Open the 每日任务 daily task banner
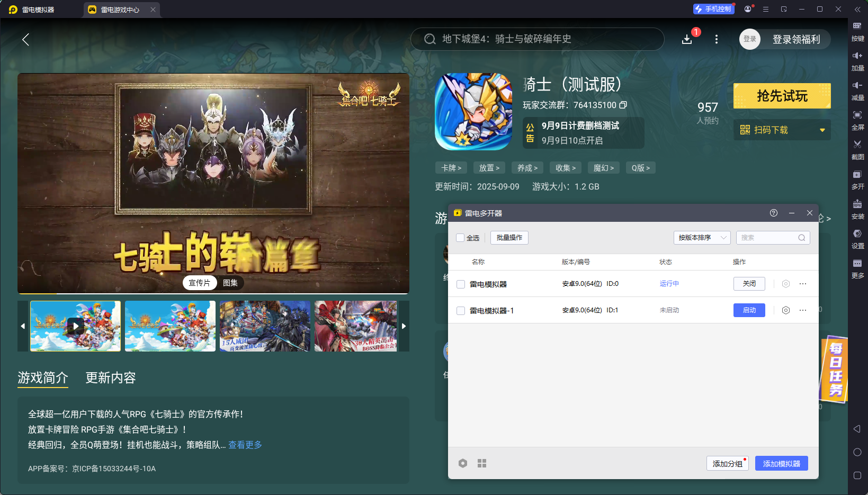This screenshot has width=868, height=495. pyautogui.click(x=835, y=370)
